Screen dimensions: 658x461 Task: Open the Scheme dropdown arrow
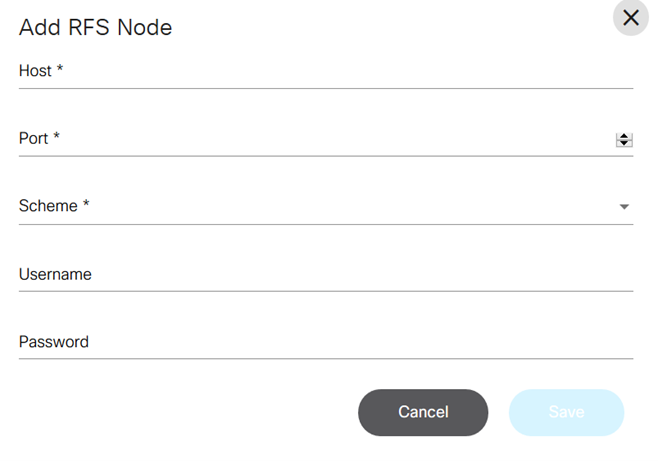coord(624,207)
